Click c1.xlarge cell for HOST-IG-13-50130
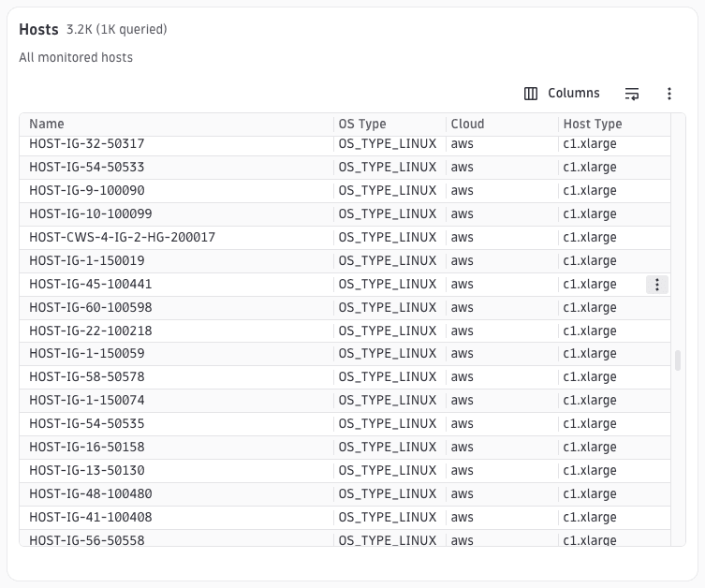 point(590,470)
